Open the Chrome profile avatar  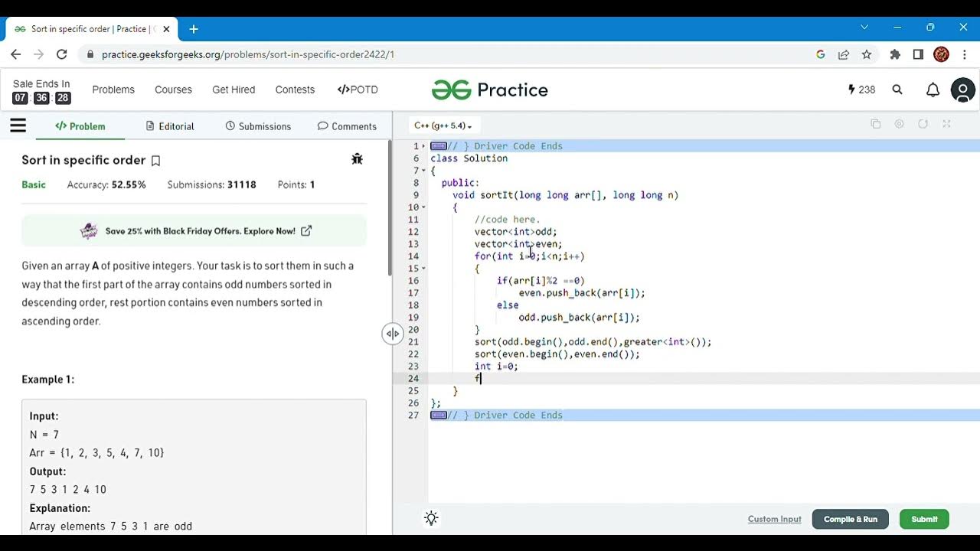pos(942,54)
